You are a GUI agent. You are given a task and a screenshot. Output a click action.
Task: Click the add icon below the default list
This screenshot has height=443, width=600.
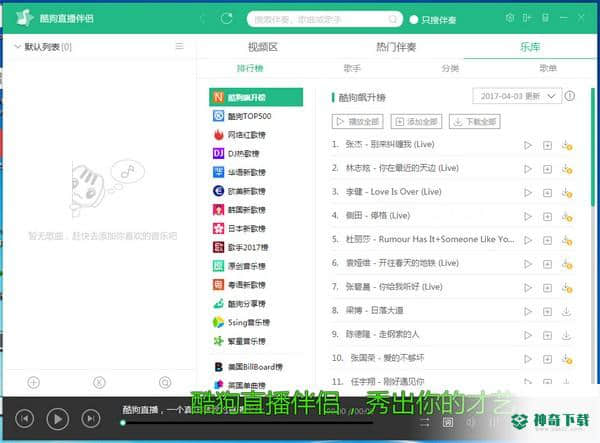(x=34, y=382)
